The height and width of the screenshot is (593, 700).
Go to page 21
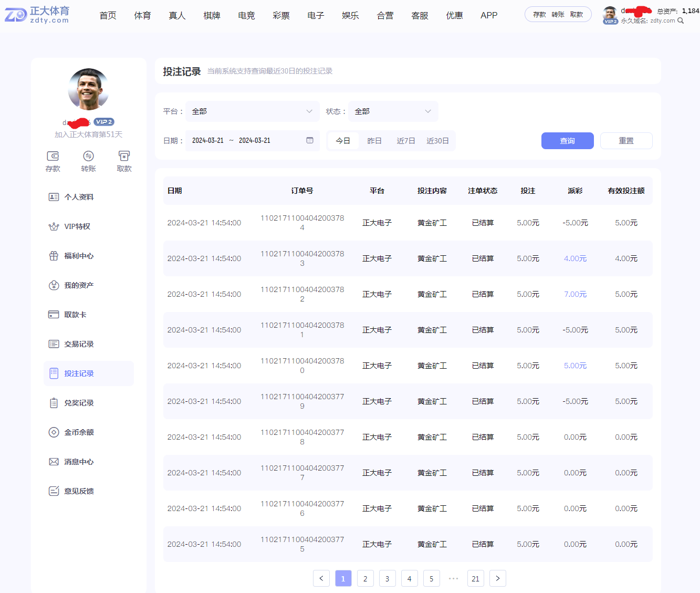476,578
